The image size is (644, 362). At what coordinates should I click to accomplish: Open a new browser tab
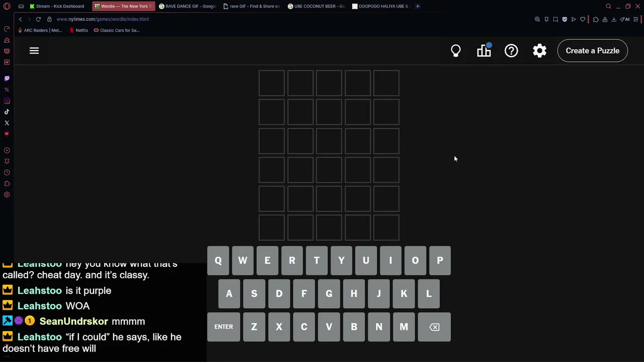418,6
